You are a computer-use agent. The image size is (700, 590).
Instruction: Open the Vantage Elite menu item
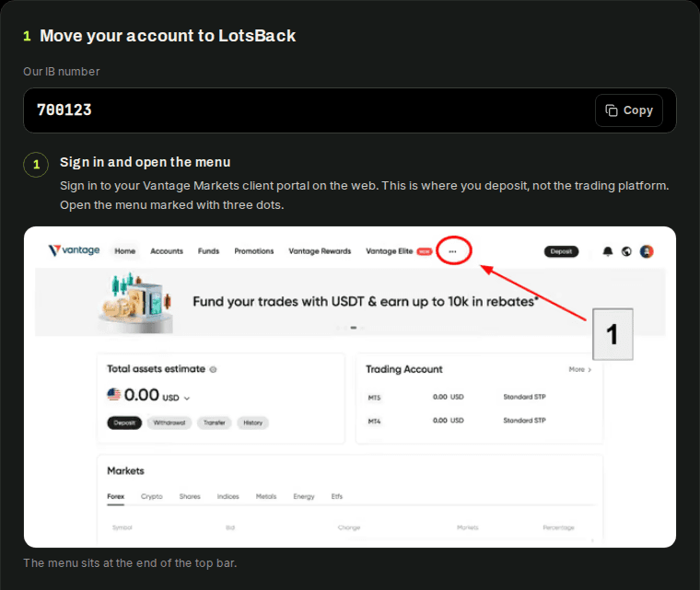click(x=390, y=251)
